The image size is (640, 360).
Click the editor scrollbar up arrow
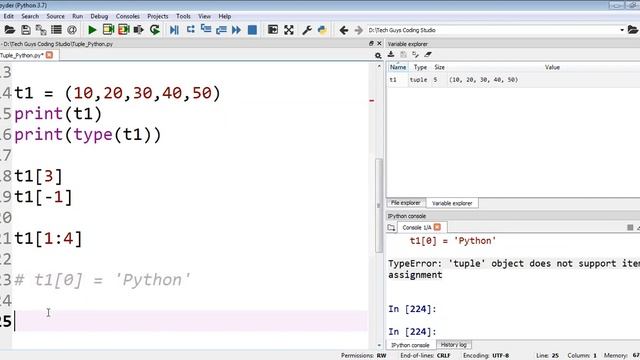point(379,66)
